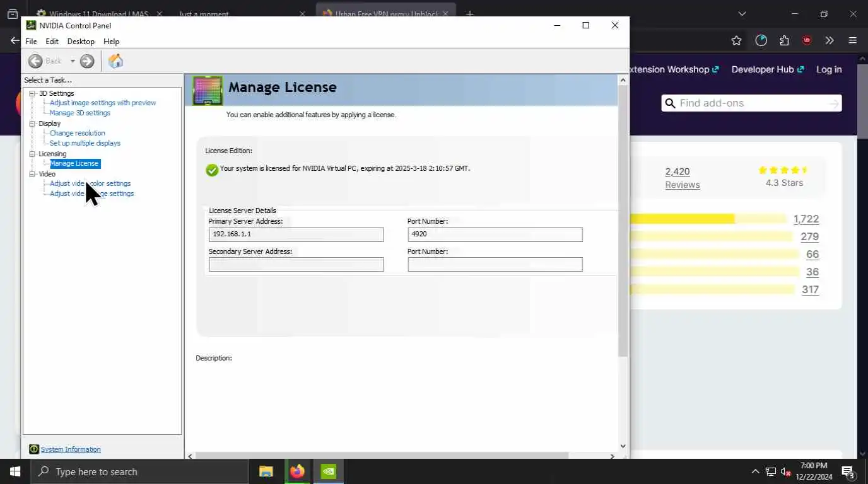Click the Secondary Server Address field
This screenshot has width=868, height=484.
coord(296,265)
